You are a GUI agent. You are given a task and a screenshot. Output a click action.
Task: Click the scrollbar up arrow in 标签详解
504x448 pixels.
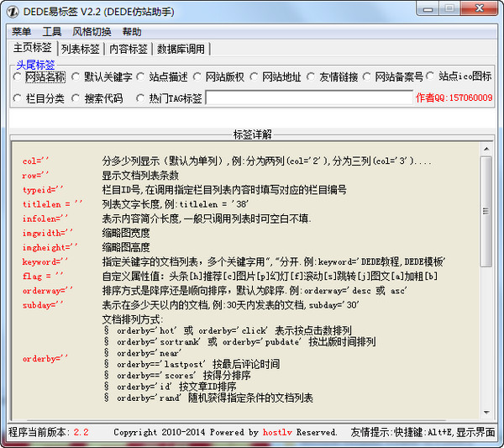click(x=486, y=149)
